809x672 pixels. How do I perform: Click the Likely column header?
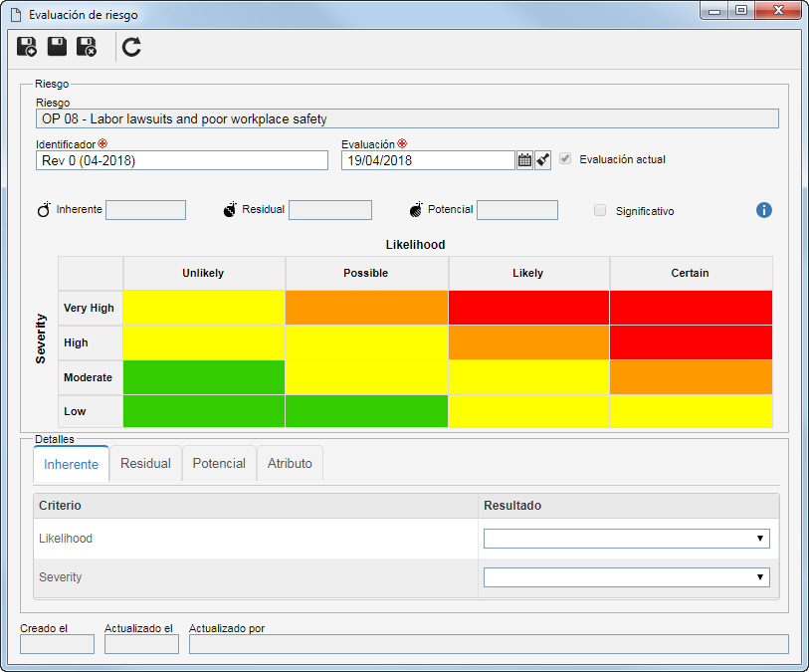[528, 273]
